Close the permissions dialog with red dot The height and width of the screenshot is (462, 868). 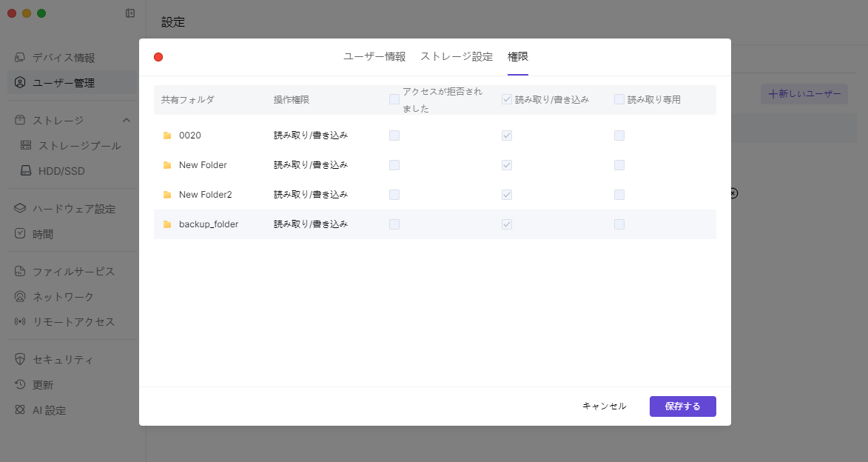(x=158, y=57)
